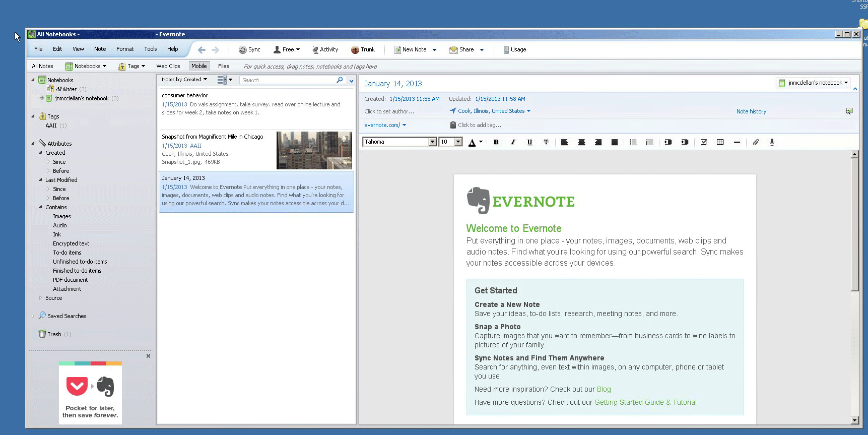868x435 pixels.
Task: Expand the Saved Searches tree node
Action: [33, 316]
